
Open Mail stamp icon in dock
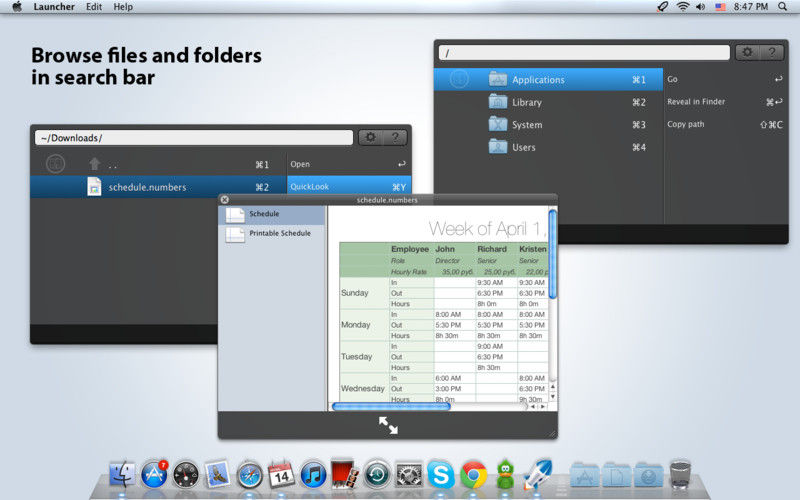[217, 475]
